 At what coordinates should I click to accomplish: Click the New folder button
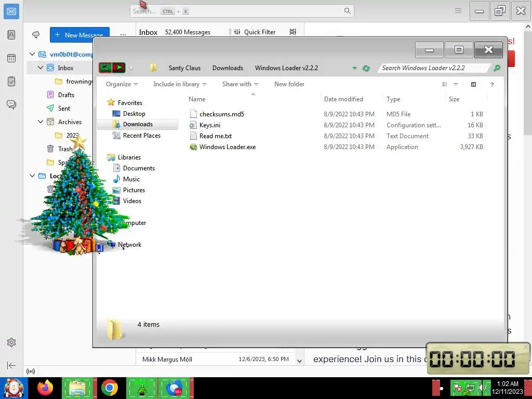[289, 84]
